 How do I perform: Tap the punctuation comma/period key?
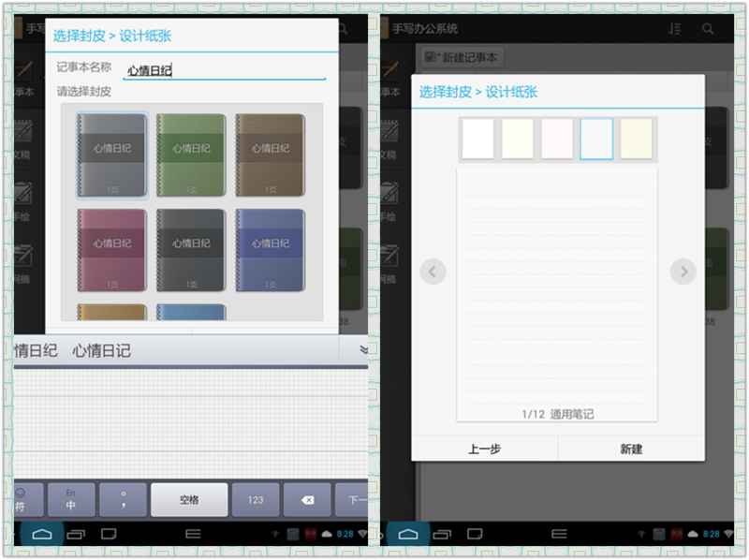point(124,500)
